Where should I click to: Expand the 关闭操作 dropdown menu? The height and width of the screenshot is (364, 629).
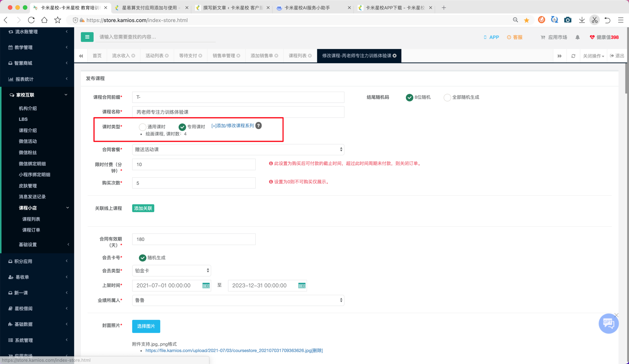[x=593, y=56]
